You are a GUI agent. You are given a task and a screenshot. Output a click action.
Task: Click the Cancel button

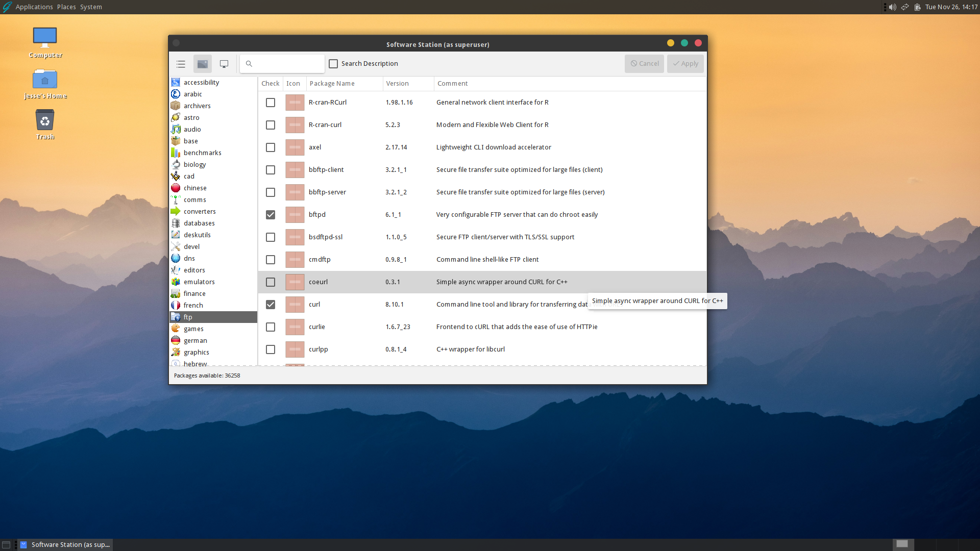click(x=644, y=64)
